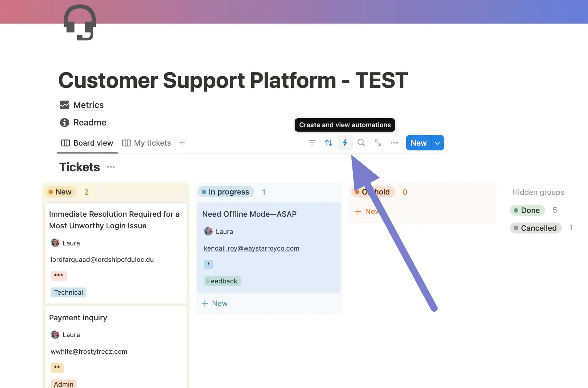The height and width of the screenshot is (388, 588).
Task: Add new card in In progress column
Action: click(215, 303)
